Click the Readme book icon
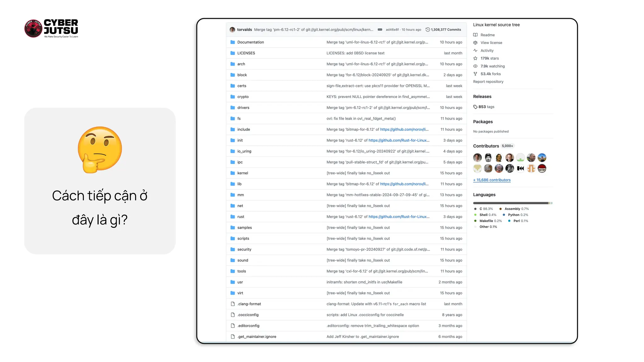 pos(475,35)
